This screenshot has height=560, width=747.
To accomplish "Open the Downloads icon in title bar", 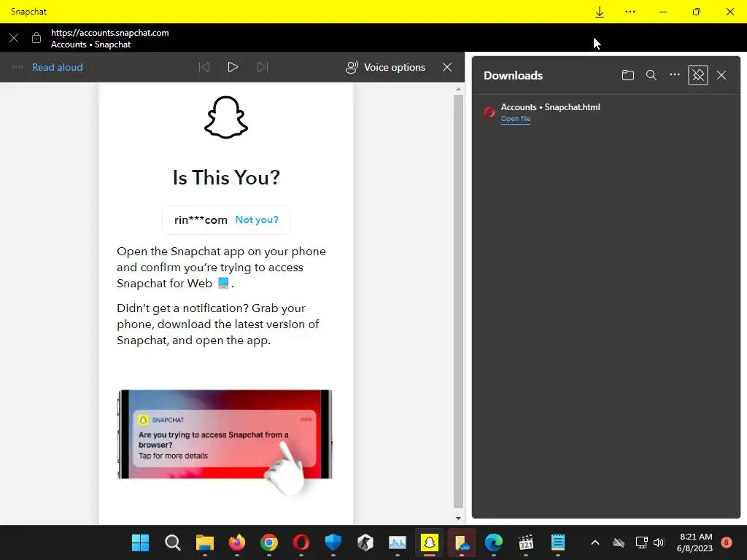I will [600, 12].
